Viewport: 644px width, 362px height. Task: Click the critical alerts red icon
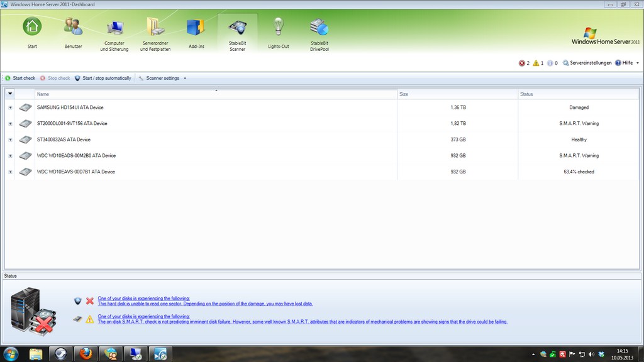[521, 63]
